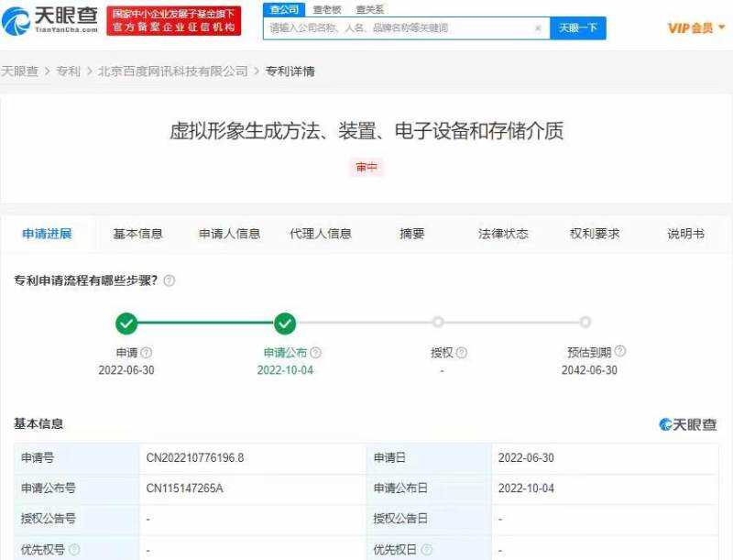
Task: Click the 审中 status badge under patent title
Action: tap(366, 167)
